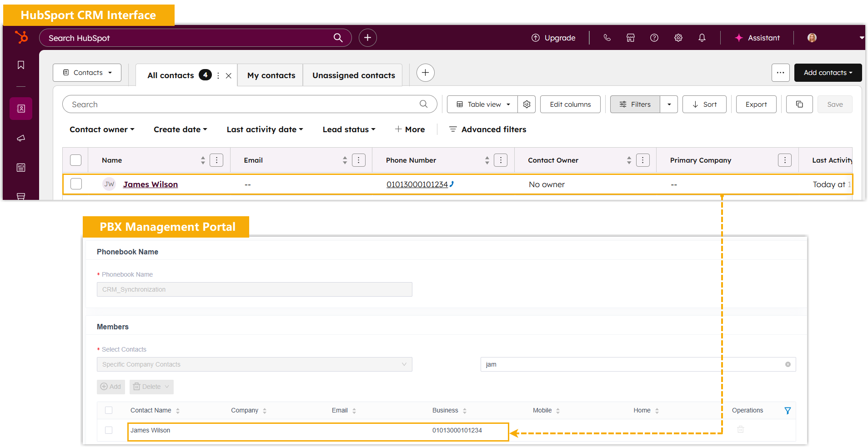Tick the James Wilson row checkbox in HubSpot
Viewport: 868px width, 447px height.
(76, 184)
